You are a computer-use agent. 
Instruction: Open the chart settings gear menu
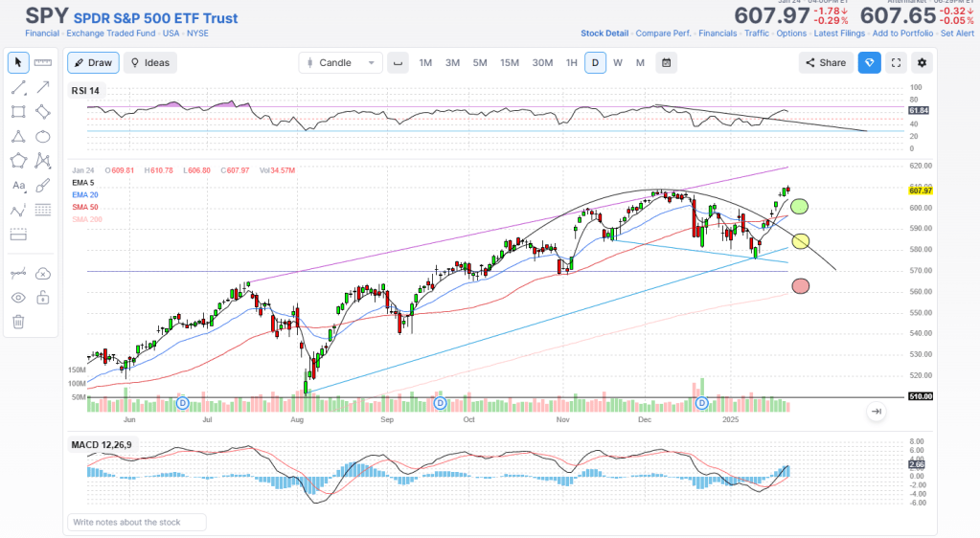coord(922,63)
